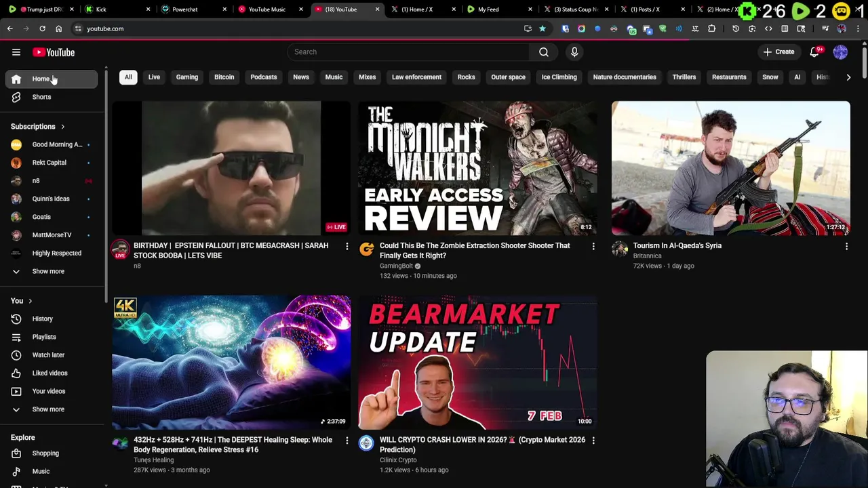This screenshot has height=488, width=868.
Task: Open the You section chevron
Action: coord(30,301)
